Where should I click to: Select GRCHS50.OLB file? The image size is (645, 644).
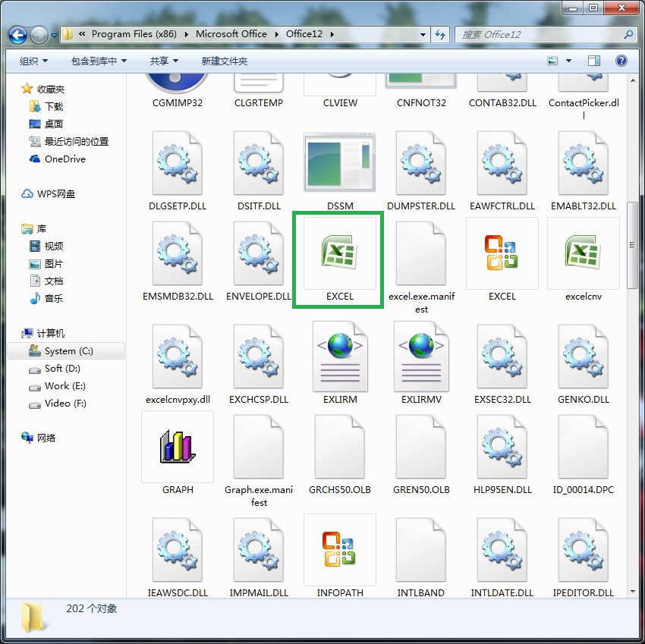(340, 454)
